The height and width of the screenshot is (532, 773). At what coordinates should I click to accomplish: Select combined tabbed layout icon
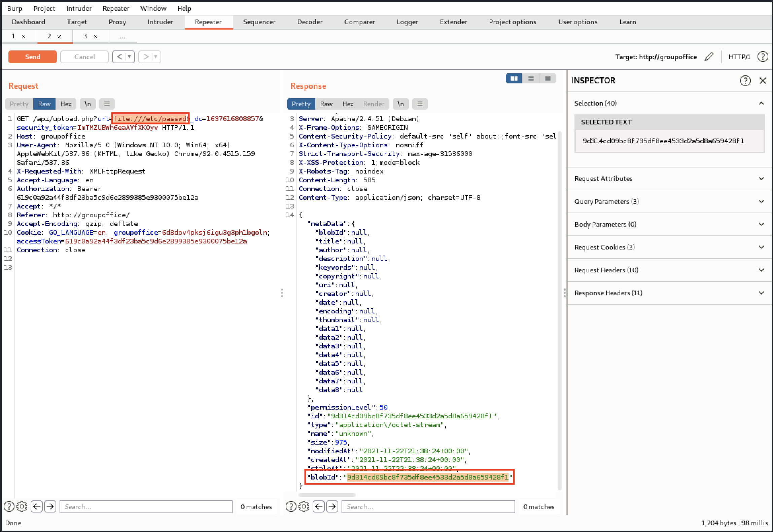(x=548, y=78)
